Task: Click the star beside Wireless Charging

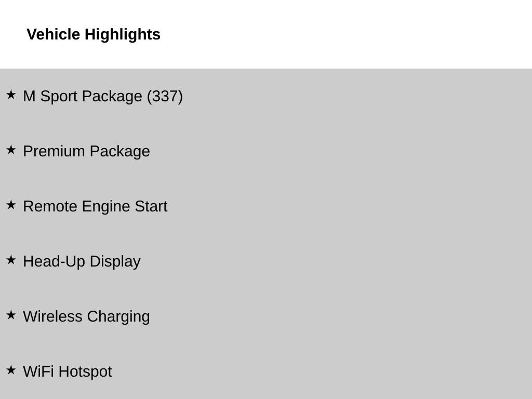Action: [11, 315]
